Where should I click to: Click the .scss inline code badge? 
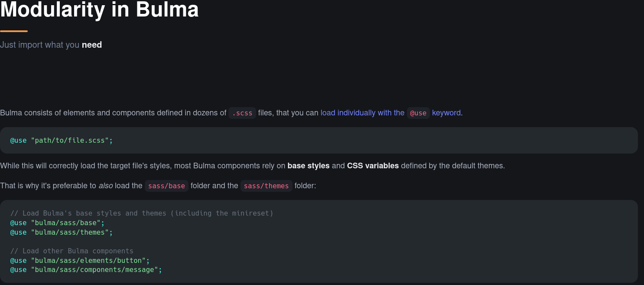tap(242, 113)
